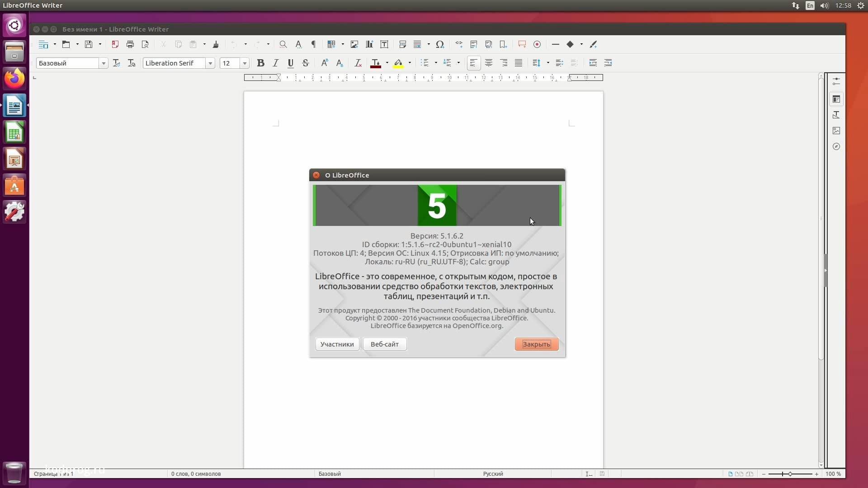Screen dimensions: 868x488
Task: Clear direct formatting icon
Action: 358,63
